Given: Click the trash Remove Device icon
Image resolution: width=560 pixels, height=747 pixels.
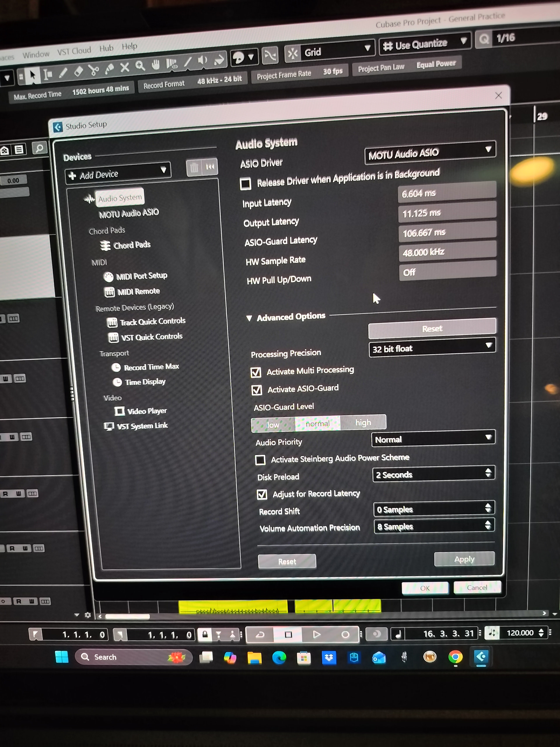Looking at the screenshot, I should click(x=194, y=167).
